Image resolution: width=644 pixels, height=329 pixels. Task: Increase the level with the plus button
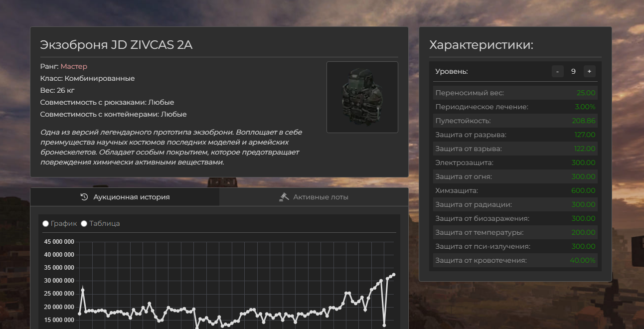click(589, 71)
